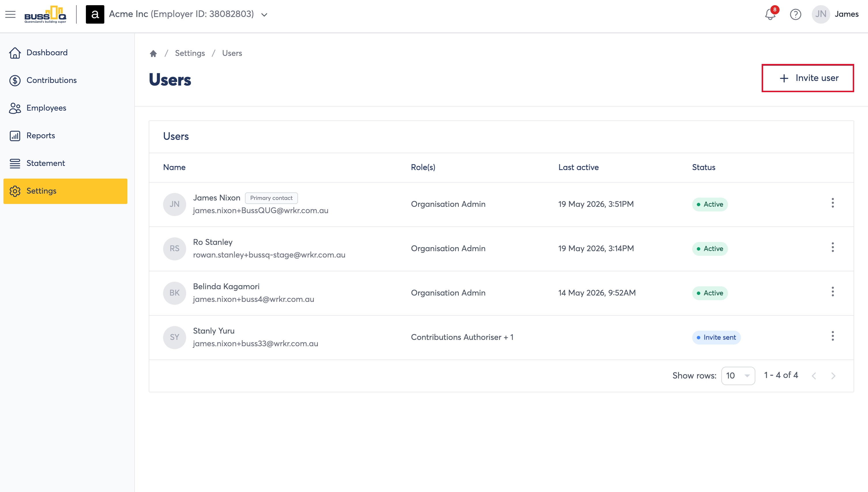Viewport: 868px width, 492px height.
Task: Click the name Belinda Kagamori
Action: (x=226, y=287)
